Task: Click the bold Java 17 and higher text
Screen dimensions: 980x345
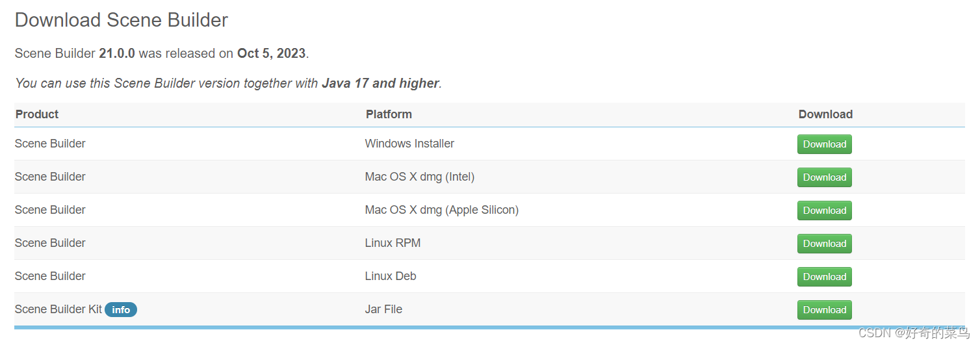Action: pos(380,83)
